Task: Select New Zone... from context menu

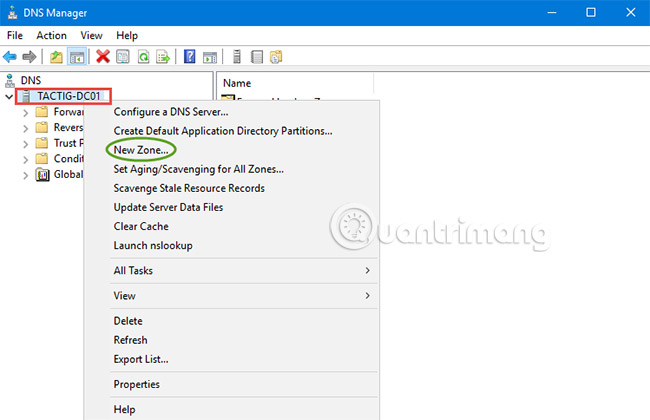Action: tap(141, 150)
